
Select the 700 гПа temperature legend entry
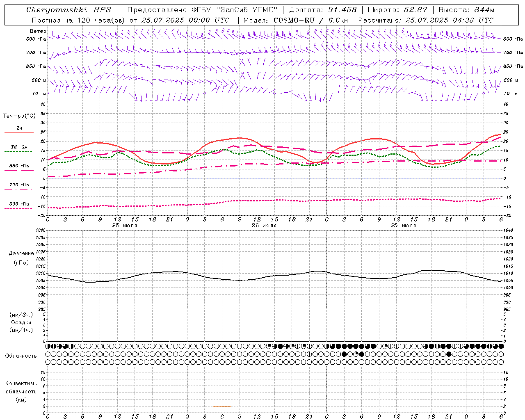point(19,185)
